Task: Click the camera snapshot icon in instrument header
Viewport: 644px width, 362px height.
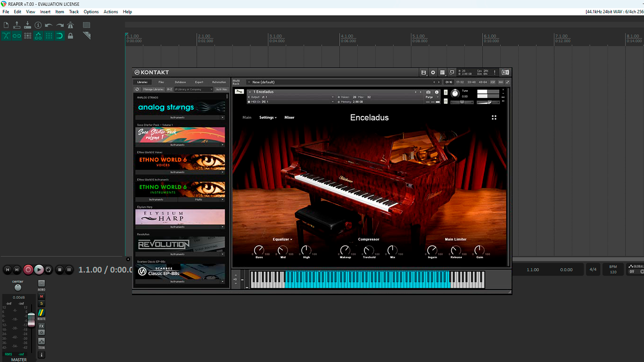Action: pos(428,92)
